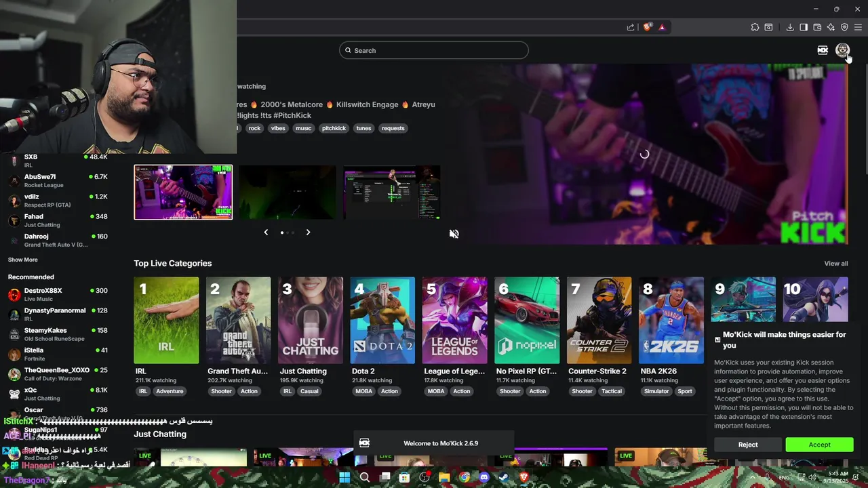
Task: Select the guitar stream carousel thumbnail
Action: click(x=183, y=192)
